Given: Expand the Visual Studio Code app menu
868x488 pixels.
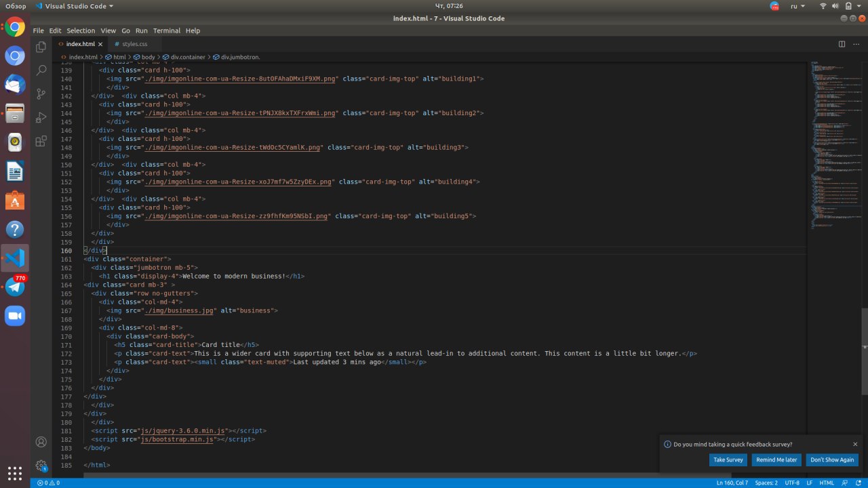Looking at the screenshot, I should click(x=74, y=5).
